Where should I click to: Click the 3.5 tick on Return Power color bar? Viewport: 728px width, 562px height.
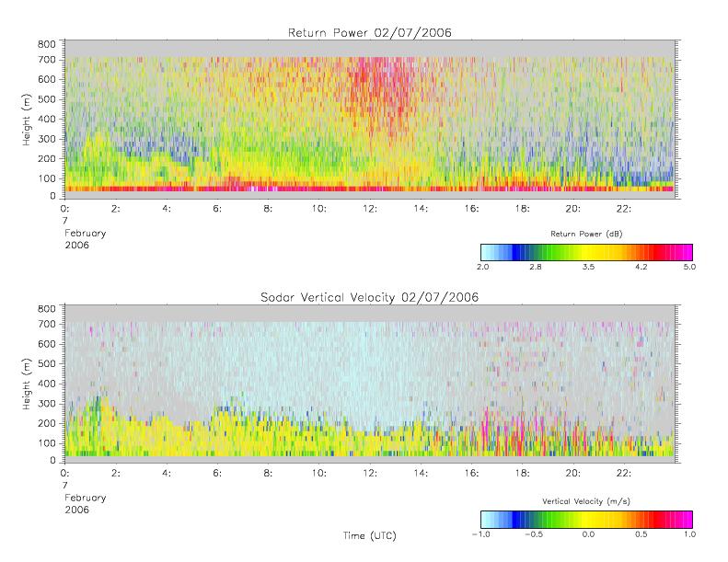click(x=588, y=267)
